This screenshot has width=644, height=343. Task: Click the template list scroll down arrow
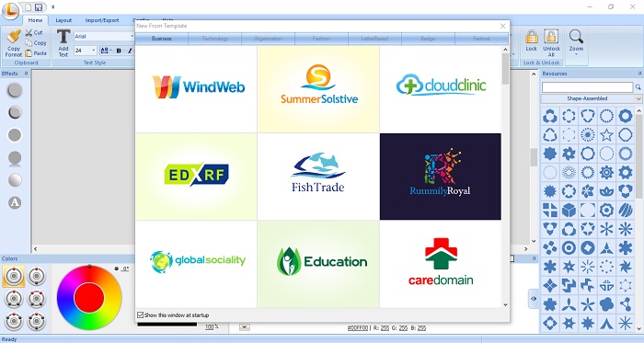click(x=505, y=305)
